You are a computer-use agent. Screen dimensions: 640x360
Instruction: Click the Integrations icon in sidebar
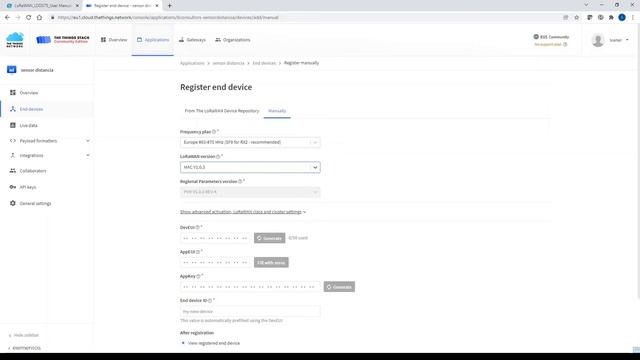click(13, 156)
